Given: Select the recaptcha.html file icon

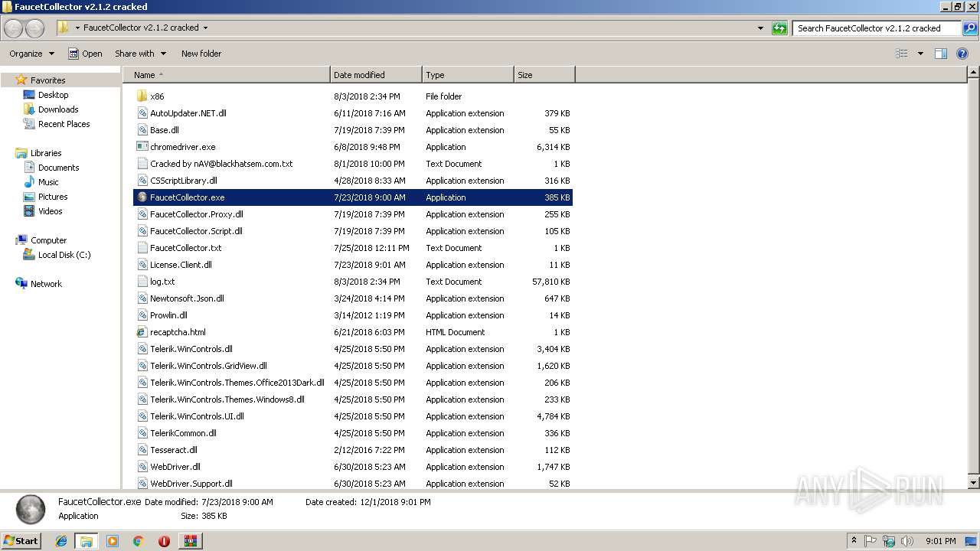Looking at the screenshot, I should pyautogui.click(x=142, y=332).
